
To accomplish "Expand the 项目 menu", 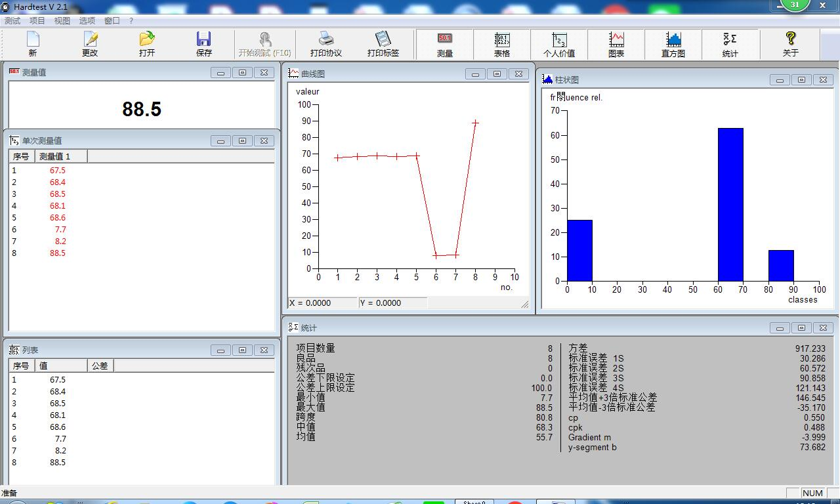I will pos(37,20).
